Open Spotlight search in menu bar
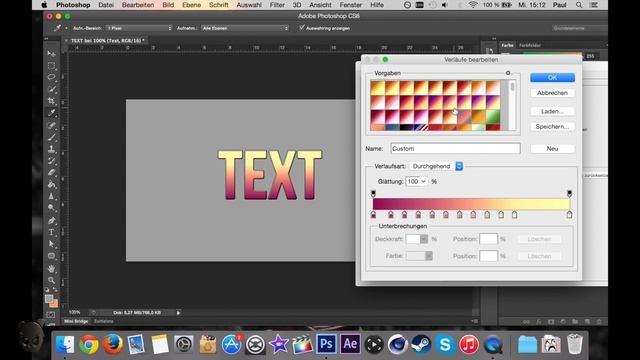Viewport: 640px width, 360px height. [579, 5]
